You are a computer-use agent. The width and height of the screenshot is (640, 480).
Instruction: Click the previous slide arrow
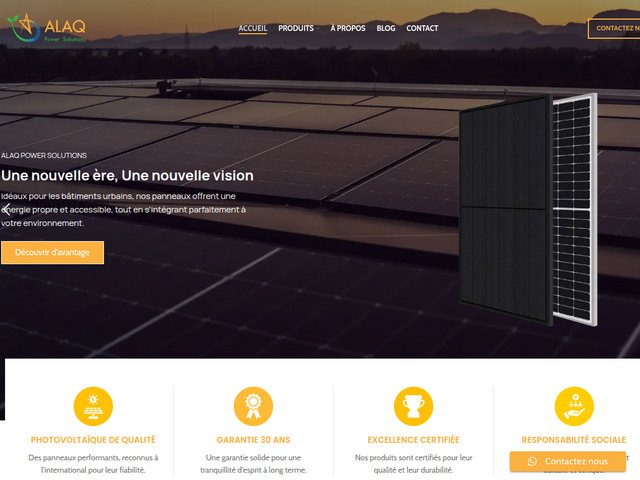click(7, 209)
